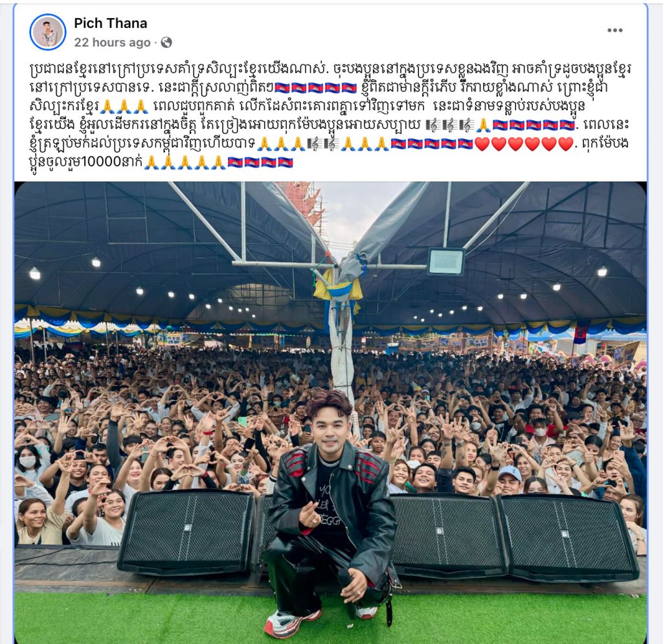The height and width of the screenshot is (644, 663).
Task: Click the music note emojis on the fourth text line
Action: click(449, 125)
